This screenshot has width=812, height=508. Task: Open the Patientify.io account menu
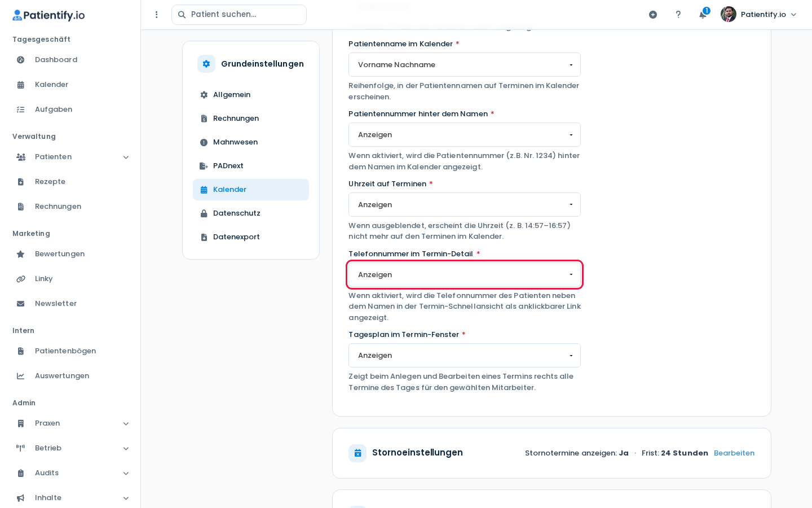click(759, 15)
